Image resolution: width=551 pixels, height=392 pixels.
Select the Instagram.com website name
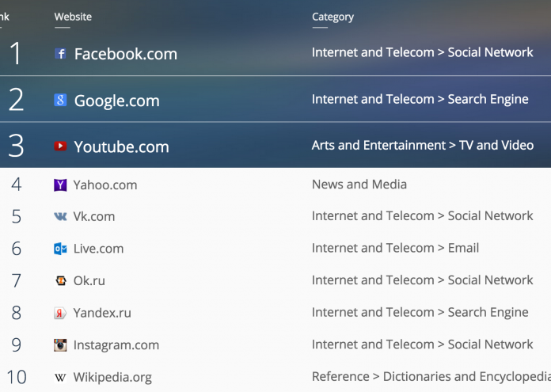[x=116, y=345]
